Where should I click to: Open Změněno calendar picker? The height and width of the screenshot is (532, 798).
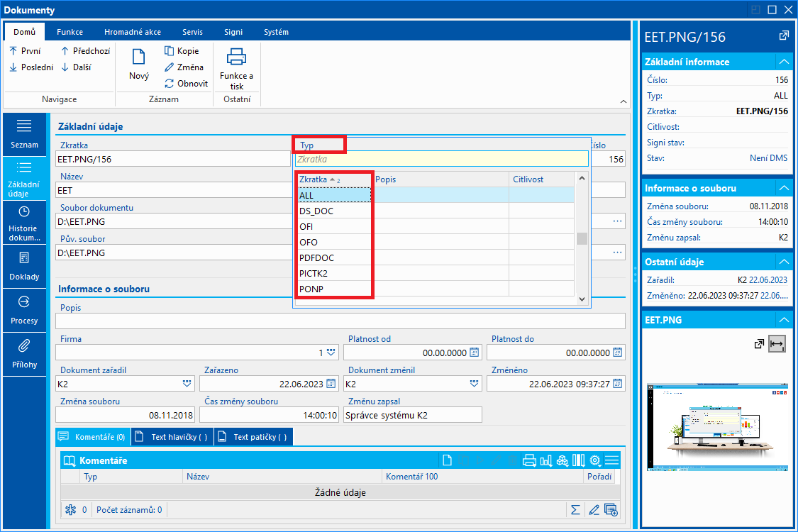pos(618,384)
